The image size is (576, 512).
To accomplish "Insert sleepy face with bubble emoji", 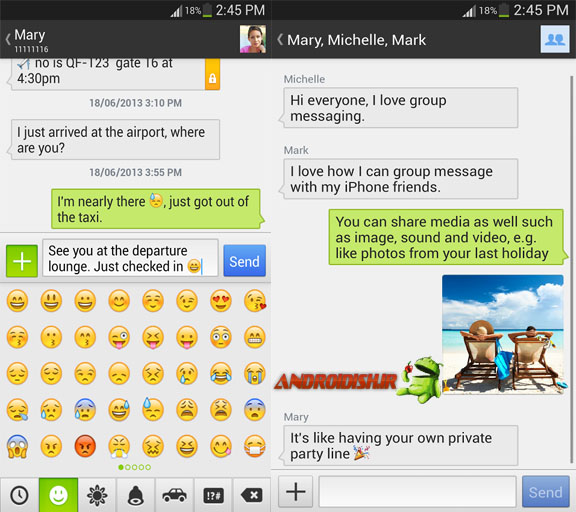I will coord(17,410).
